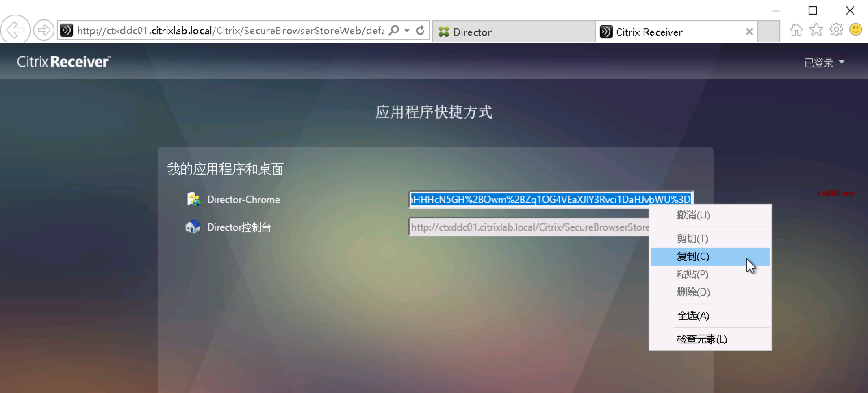Click the address bar search magnifier icon
This screenshot has height=393, width=868.
(394, 30)
